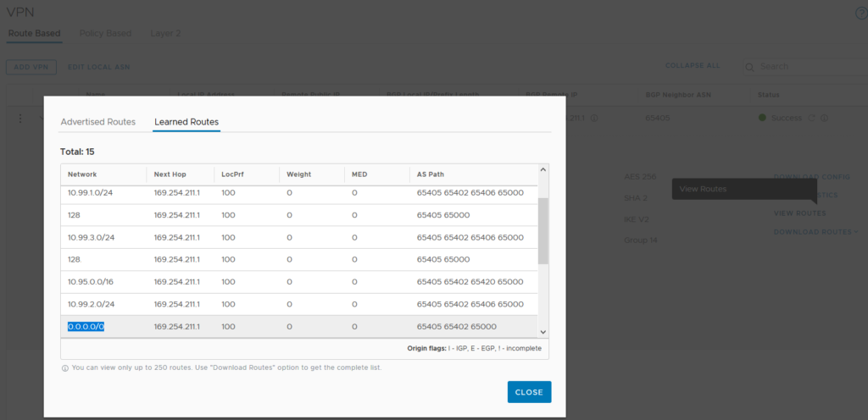The width and height of the screenshot is (868, 420).
Task: Click refresh icon next to Success status
Action: coord(812,118)
